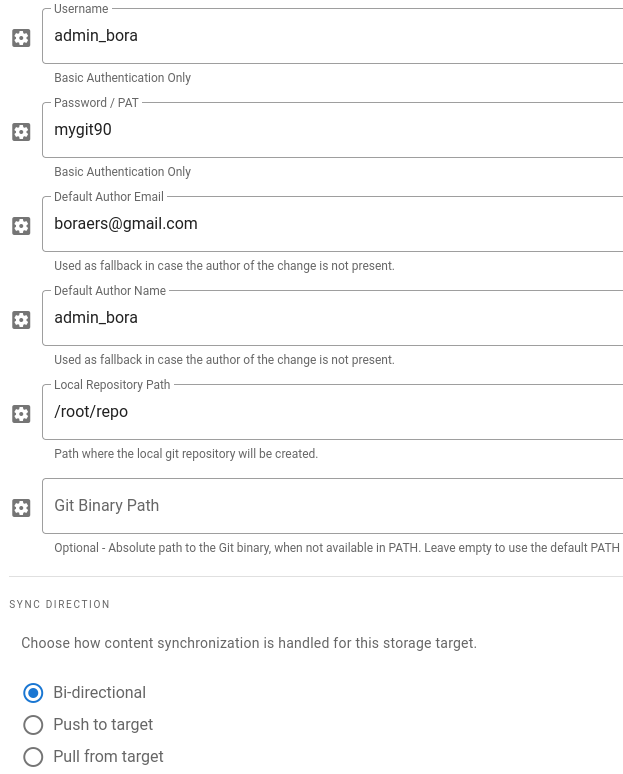Click the gear icon beside Username field
623x774 pixels.
[21, 38]
